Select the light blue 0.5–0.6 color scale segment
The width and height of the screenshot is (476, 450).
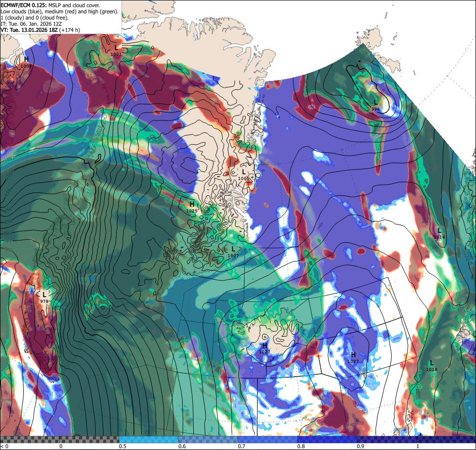[x=149, y=440]
